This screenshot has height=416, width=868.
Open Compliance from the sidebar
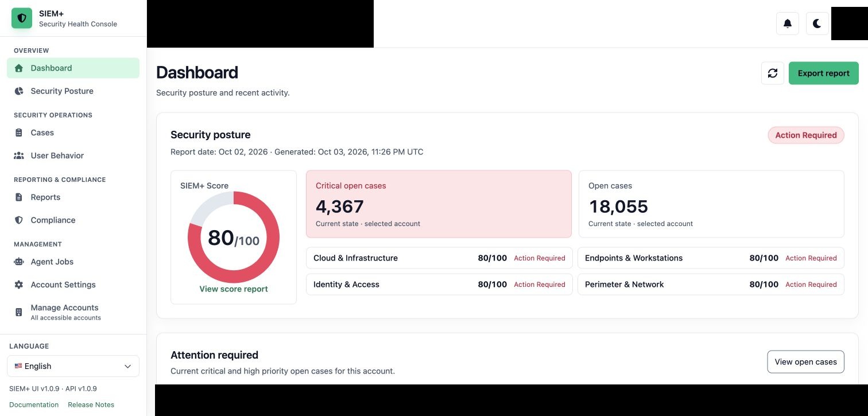(73, 220)
